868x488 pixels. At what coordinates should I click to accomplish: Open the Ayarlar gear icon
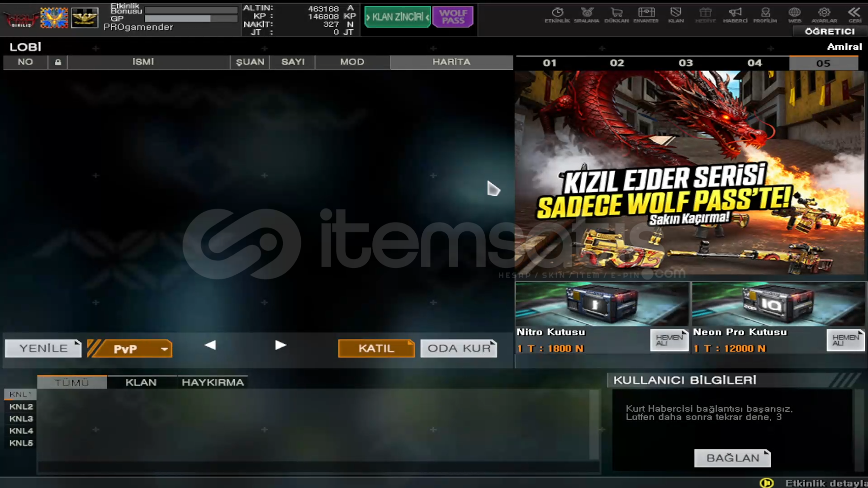coord(824,14)
